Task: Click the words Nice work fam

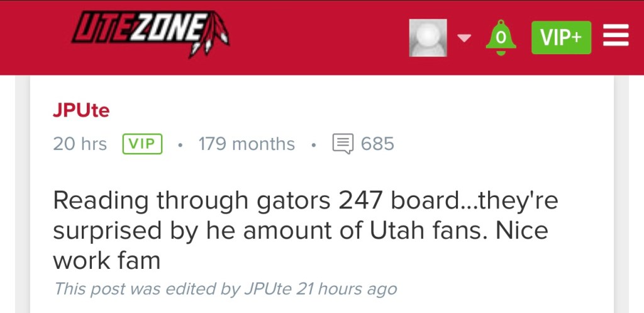Action: [x=107, y=259]
